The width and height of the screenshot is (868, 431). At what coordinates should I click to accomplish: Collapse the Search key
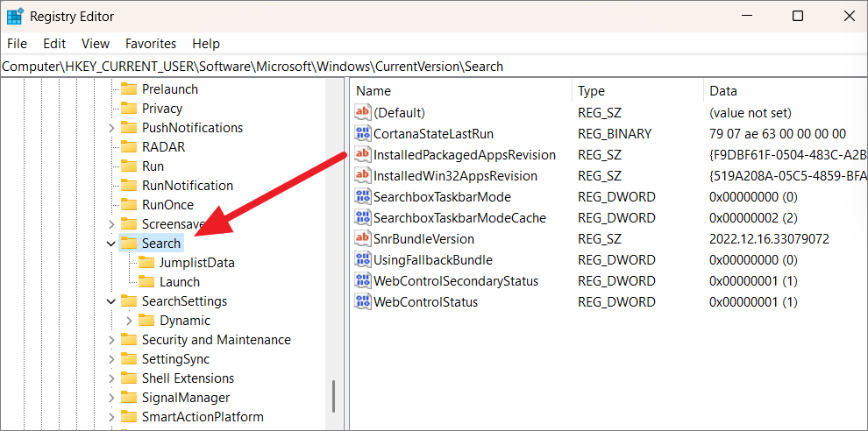pos(111,244)
